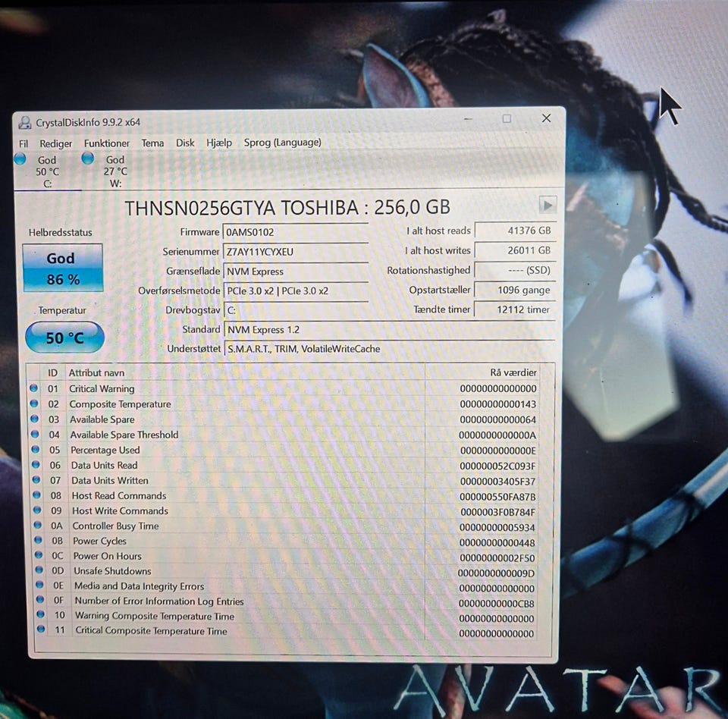Click status dot for Critical Composite Temperature Time
Image resolution: width=728 pixels, height=719 pixels.
coord(41,630)
